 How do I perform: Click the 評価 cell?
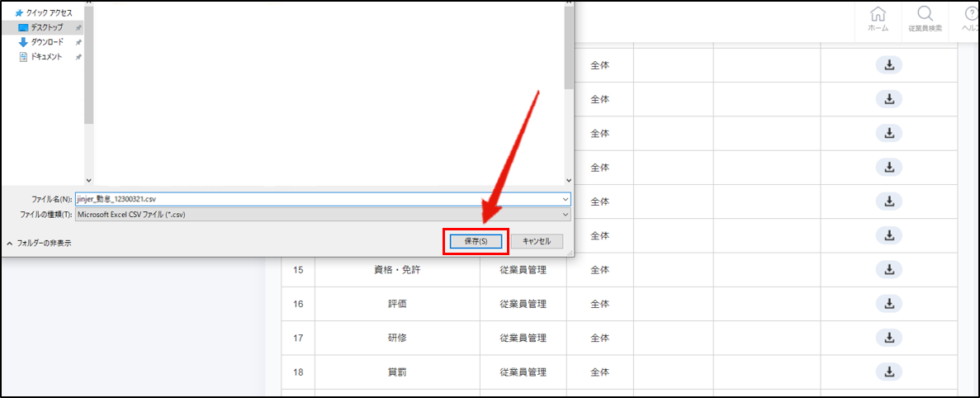(397, 304)
